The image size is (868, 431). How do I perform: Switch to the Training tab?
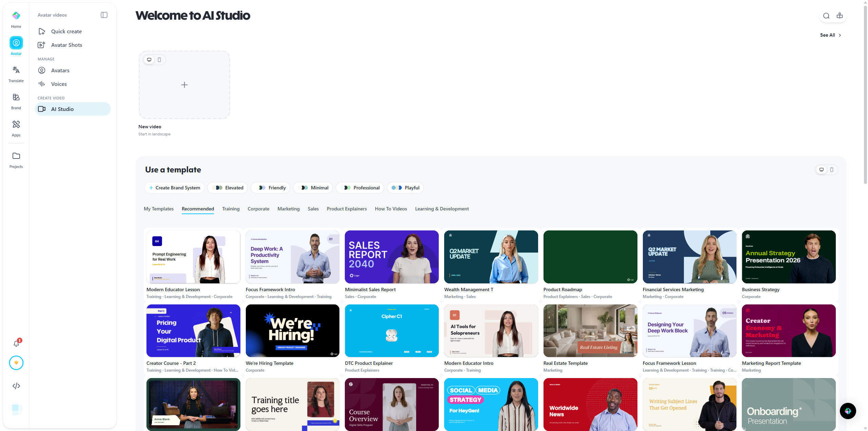tap(231, 209)
